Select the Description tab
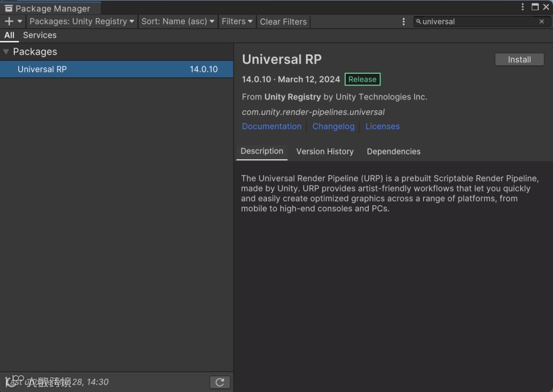 tap(262, 151)
